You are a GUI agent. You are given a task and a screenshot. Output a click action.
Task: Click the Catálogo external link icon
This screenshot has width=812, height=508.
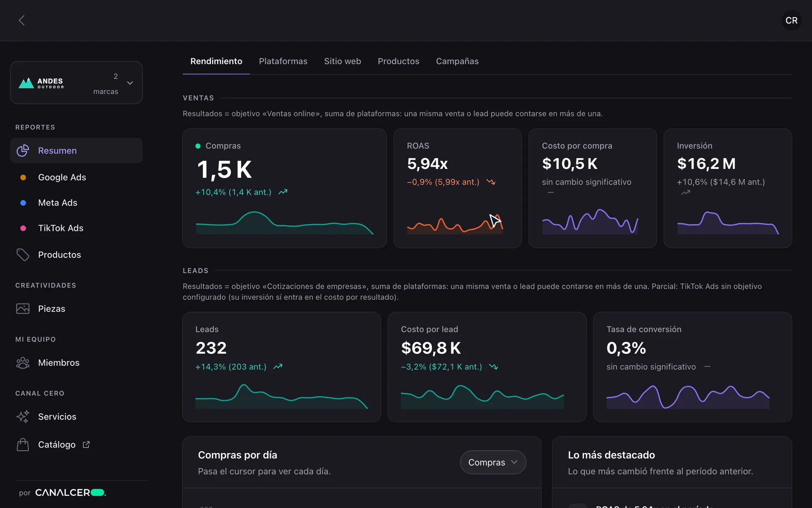pyautogui.click(x=86, y=444)
